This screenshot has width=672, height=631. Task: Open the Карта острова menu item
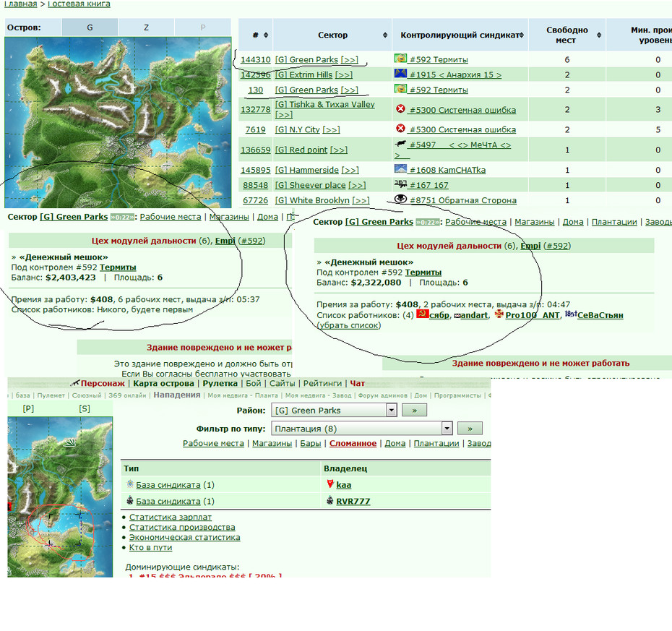(x=163, y=383)
